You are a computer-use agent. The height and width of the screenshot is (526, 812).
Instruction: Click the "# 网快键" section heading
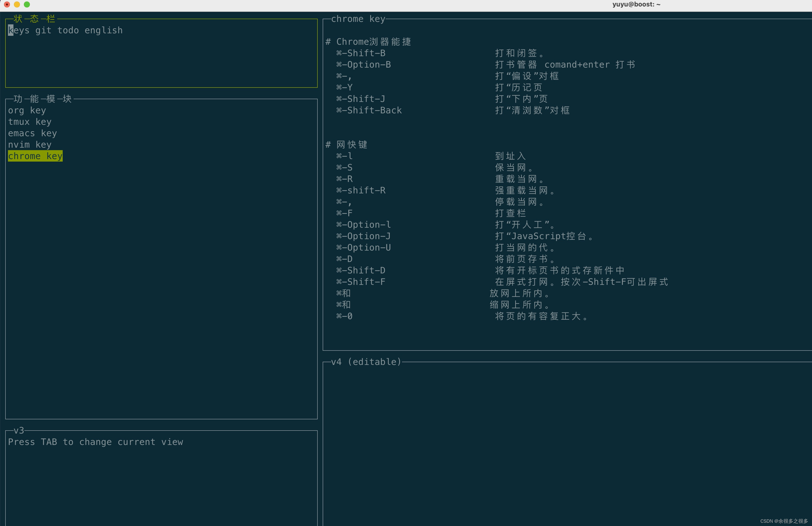[346, 145]
